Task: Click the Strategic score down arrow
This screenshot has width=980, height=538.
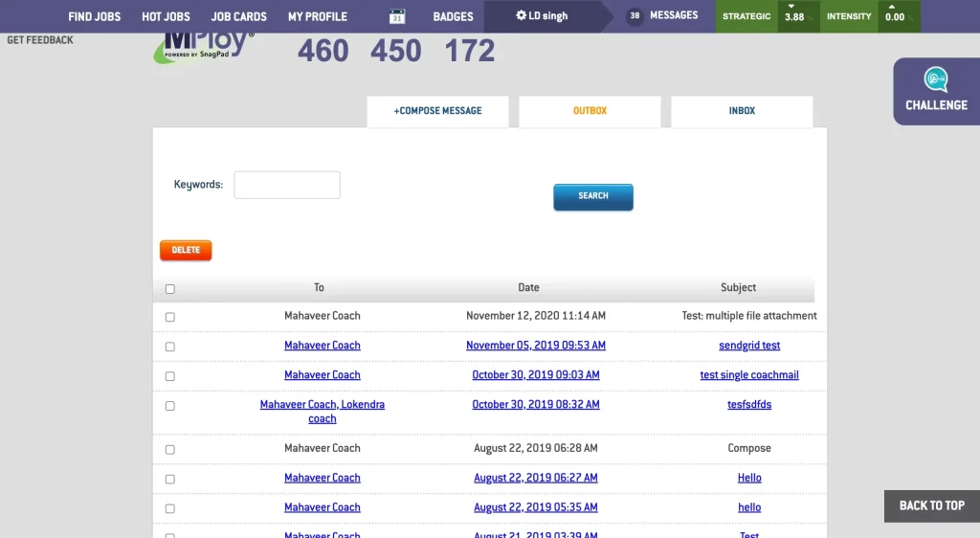Action: (x=791, y=7)
